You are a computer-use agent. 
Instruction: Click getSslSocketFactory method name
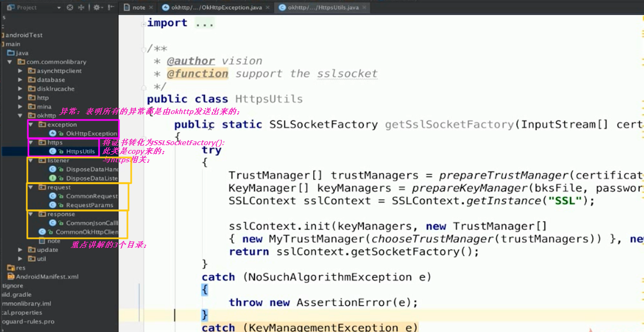[x=450, y=125]
